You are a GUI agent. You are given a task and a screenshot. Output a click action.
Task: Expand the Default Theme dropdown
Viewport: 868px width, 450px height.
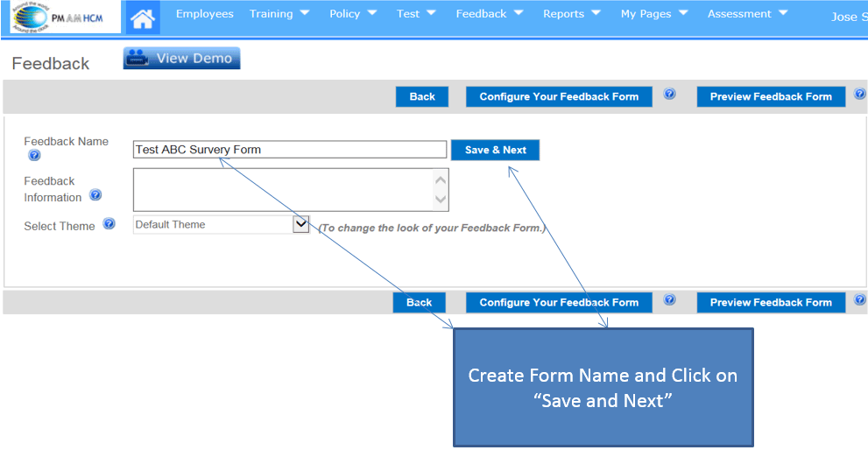click(300, 224)
